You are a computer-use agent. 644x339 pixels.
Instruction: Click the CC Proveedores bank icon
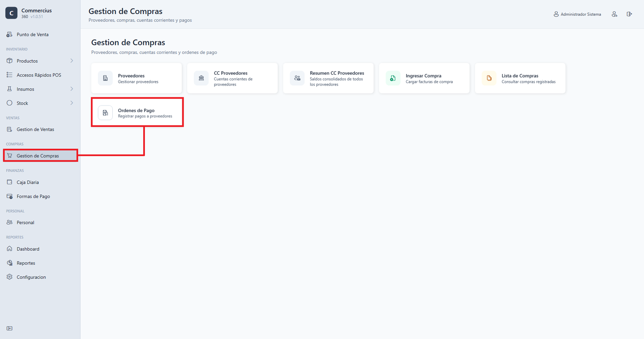pyautogui.click(x=201, y=78)
